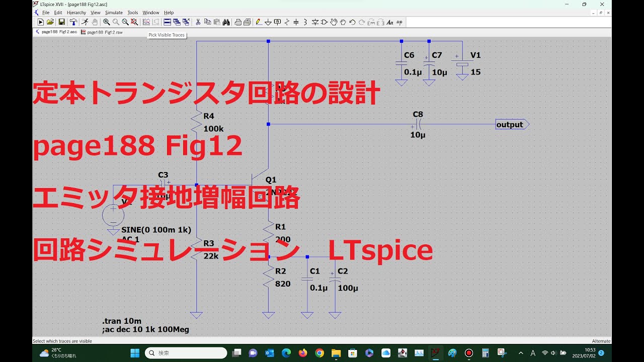644x362 pixels.
Task: Place a Capacitor from the toolbar
Action: tap(296, 22)
